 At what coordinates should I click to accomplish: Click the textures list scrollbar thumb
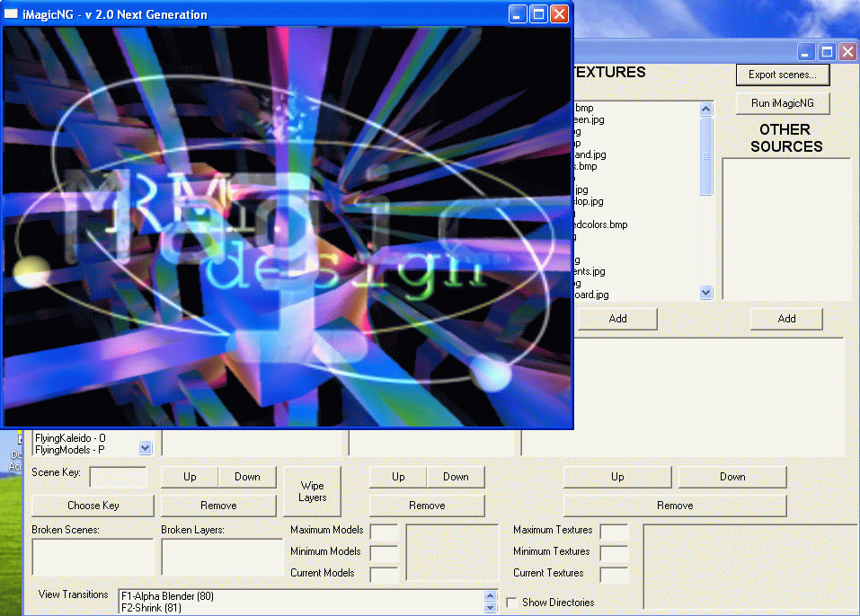(705, 155)
